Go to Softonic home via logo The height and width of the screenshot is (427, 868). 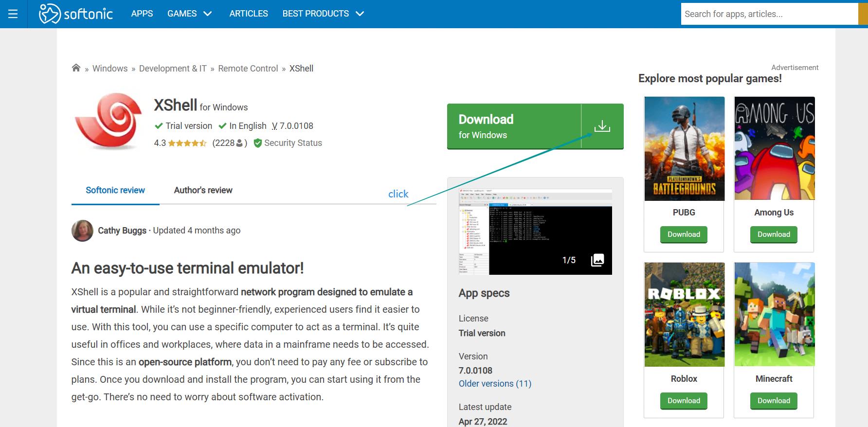[x=76, y=14]
